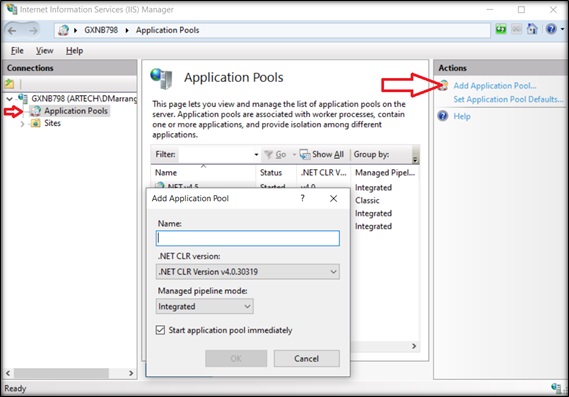This screenshot has width=569, height=397.
Task: Click the Home icon in toolbar
Action: [x=532, y=29]
